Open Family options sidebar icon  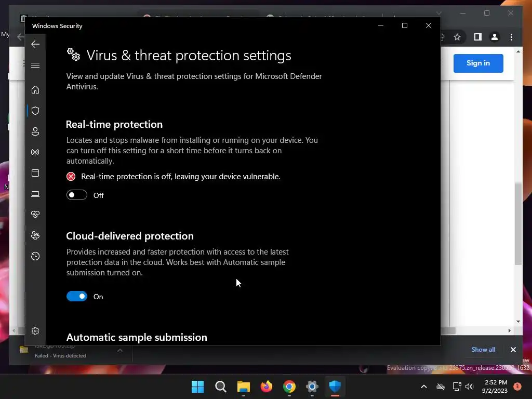pos(35,235)
